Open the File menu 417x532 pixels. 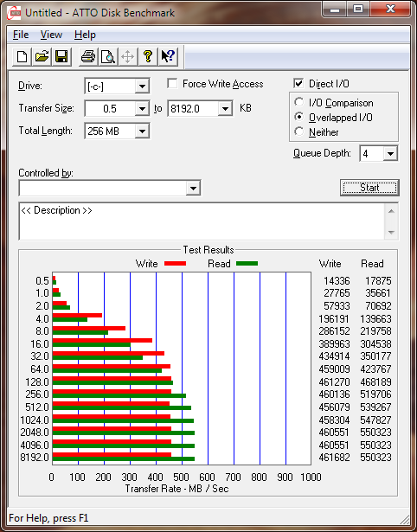[21, 35]
